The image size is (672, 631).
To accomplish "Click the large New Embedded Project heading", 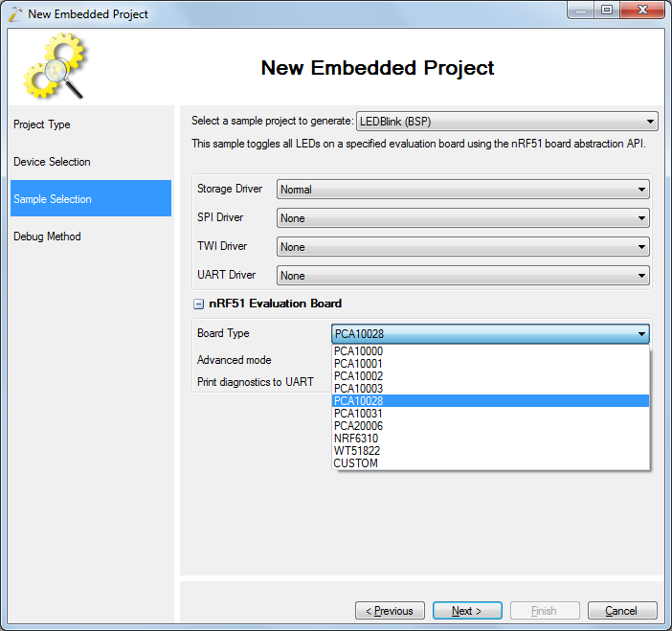I will pyautogui.click(x=377, y=68).
